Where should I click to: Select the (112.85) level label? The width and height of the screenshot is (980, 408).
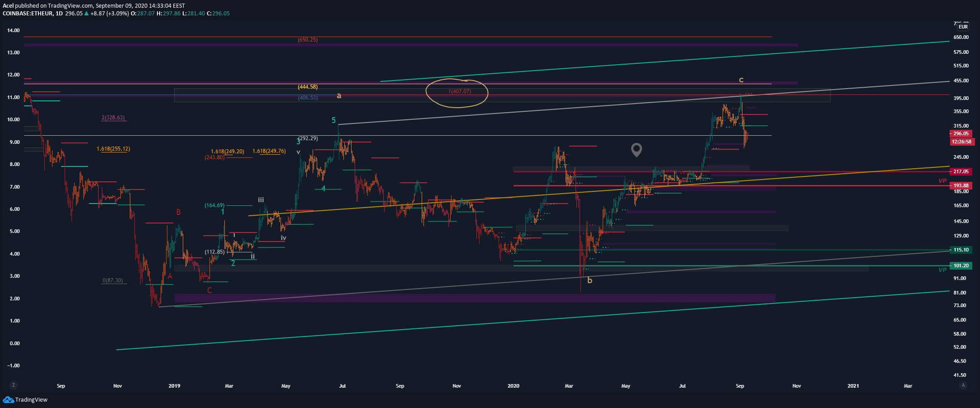214,252
